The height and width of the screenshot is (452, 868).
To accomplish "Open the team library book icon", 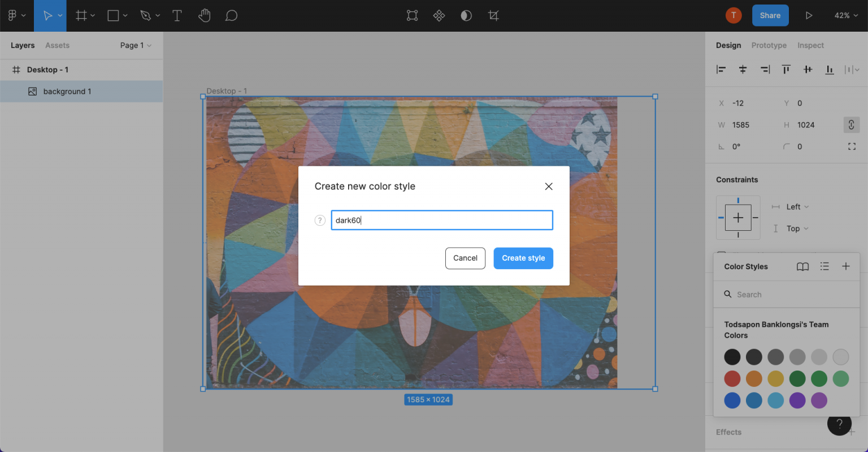I will [x=802, y=266].
